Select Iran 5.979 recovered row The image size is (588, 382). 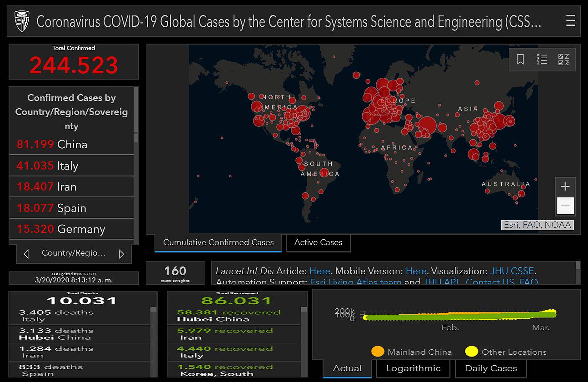point(234,334)
